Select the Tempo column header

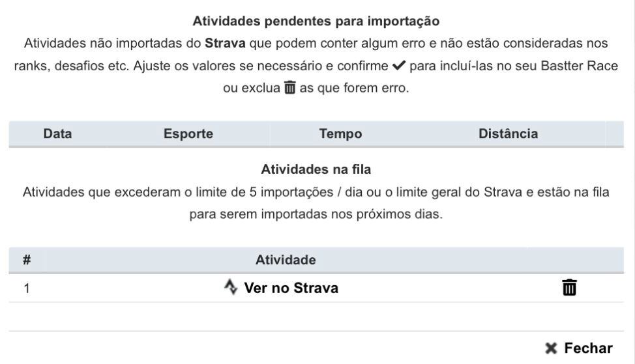tap(340, 134)
